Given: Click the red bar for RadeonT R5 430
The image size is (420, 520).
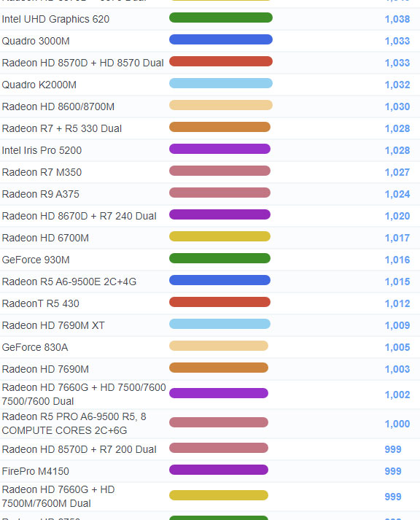Looking at the screenshot, I should 219,302.
